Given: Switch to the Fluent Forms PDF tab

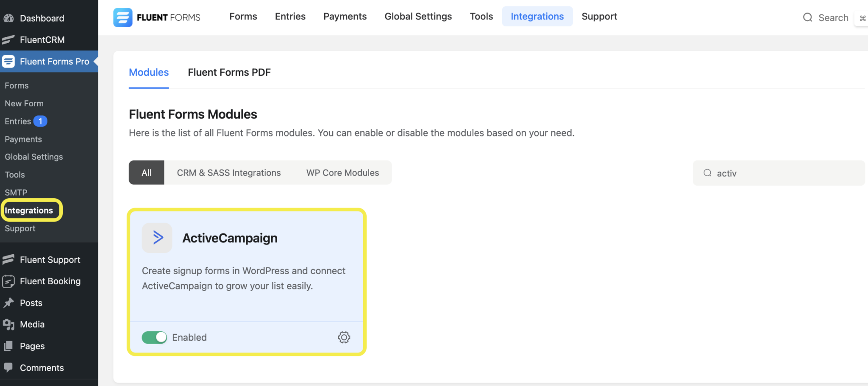Looking at the screenshot, I should tap(229, 72).
